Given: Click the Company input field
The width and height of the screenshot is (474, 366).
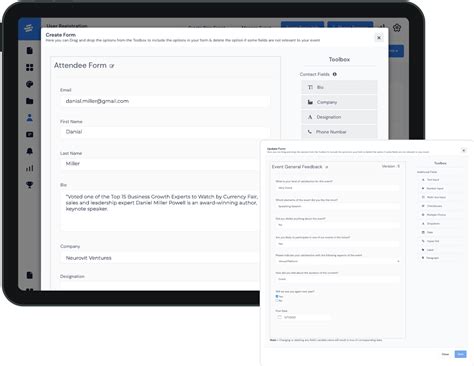Looking at the screenshot, I should point(160,258).
